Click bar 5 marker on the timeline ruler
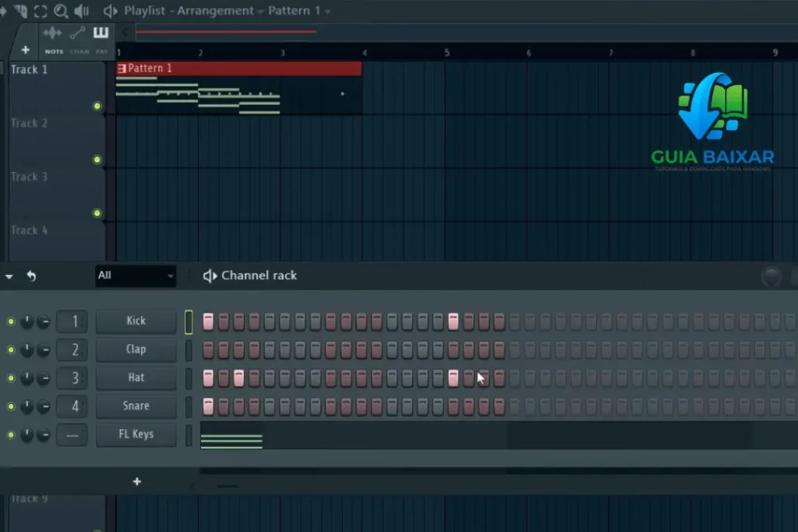The image size is (798, 532). 447,52
